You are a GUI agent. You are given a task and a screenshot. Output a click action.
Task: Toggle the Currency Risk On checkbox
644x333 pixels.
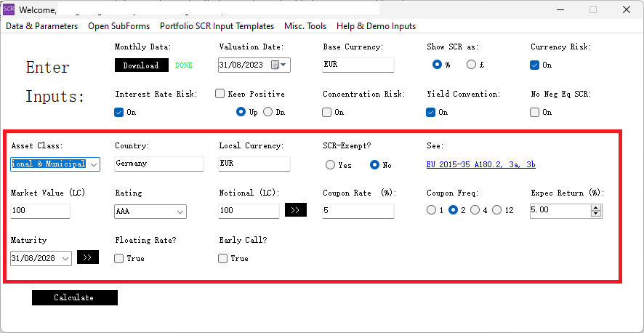pyautogui.click(x=536, y=65)
